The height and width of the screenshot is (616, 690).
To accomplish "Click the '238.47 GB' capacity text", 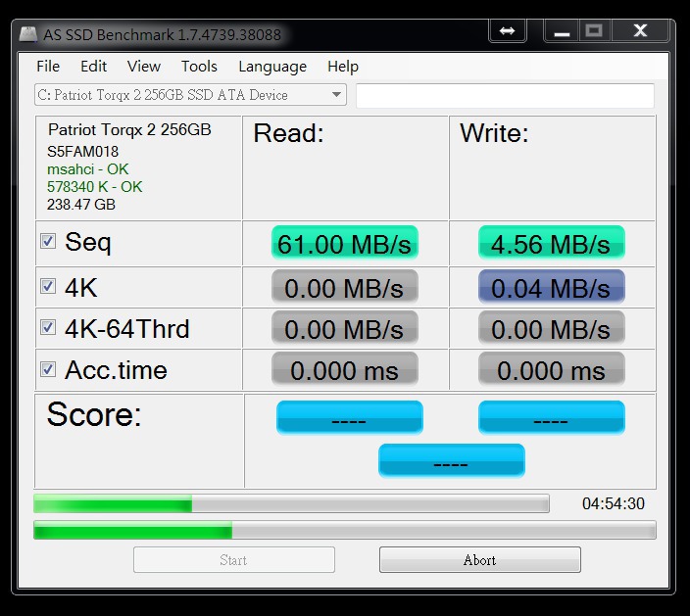I will click(81, 205).
